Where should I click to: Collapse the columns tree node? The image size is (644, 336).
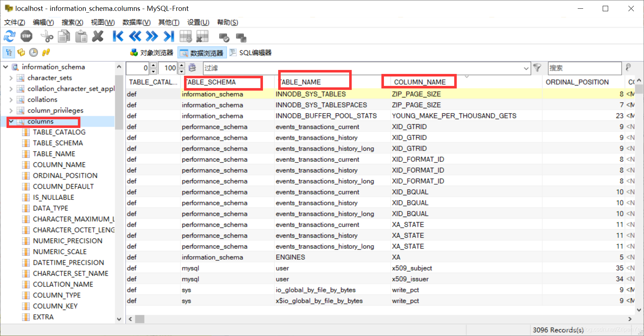click(x=11, y=121)
